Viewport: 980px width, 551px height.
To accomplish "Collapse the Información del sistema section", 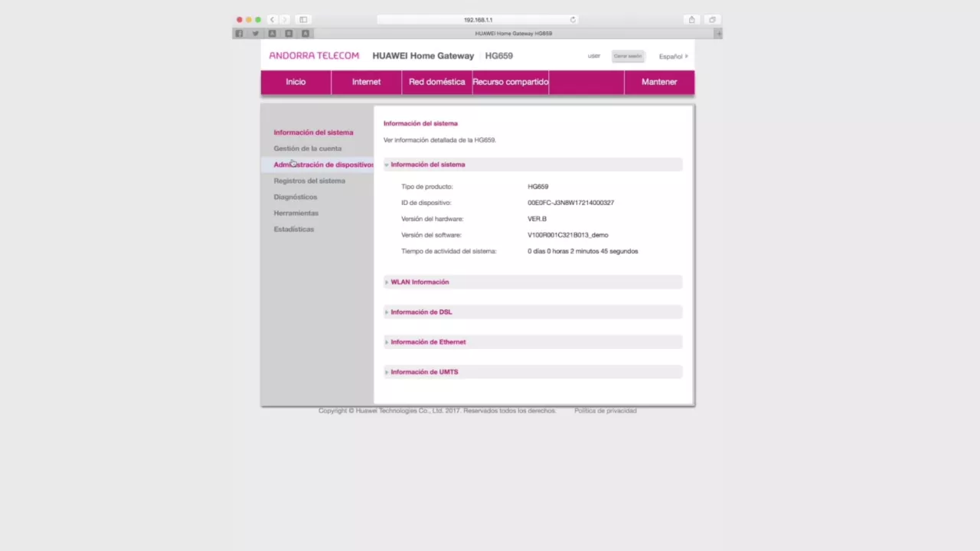I will point(533,165).
